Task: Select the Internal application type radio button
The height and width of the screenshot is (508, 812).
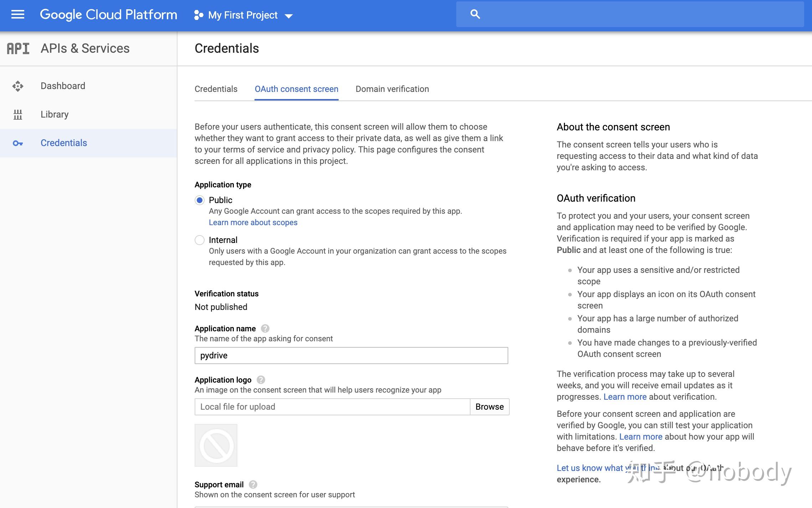Action: point(200,240)
